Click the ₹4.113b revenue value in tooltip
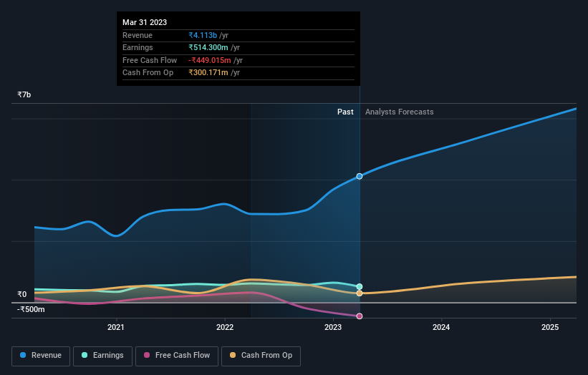 click(x=203, y=35)
